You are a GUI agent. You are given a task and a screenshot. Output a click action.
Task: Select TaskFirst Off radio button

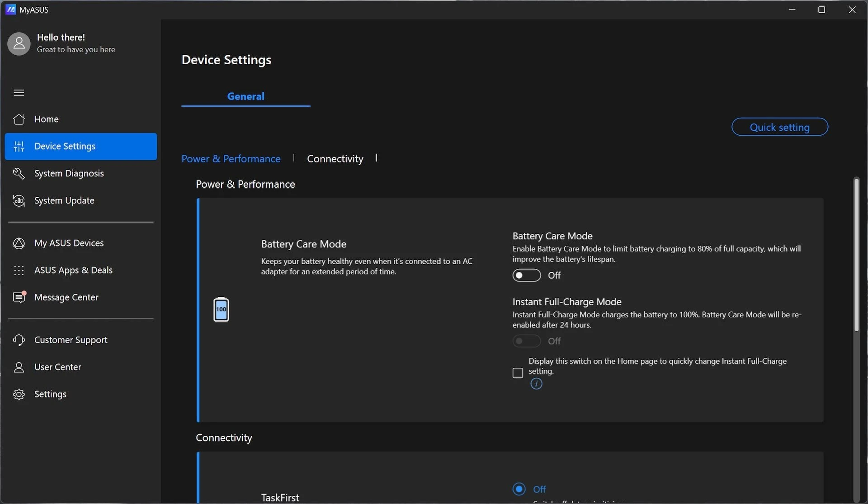tap(519, 489)
